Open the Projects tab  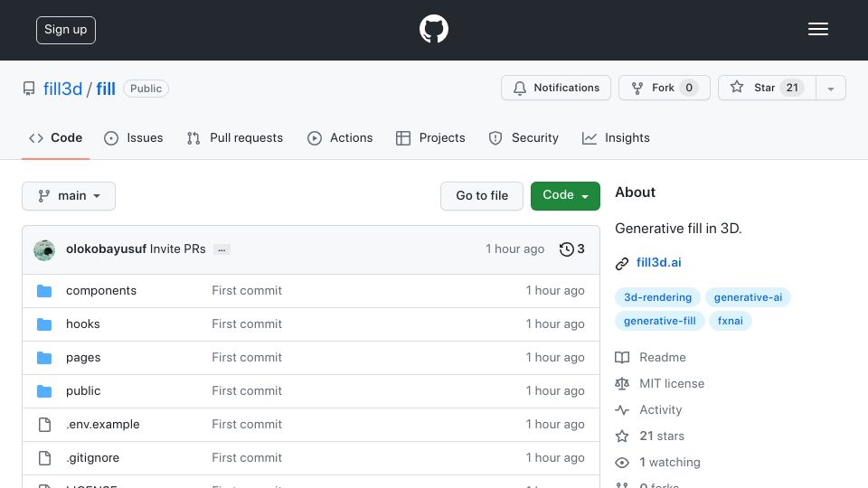point(430,137)
